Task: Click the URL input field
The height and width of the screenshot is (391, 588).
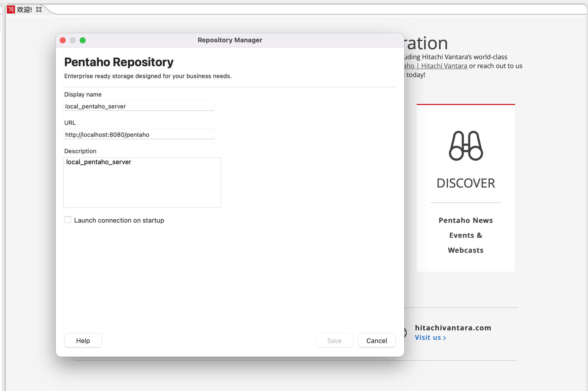Action: click(139, 135)
